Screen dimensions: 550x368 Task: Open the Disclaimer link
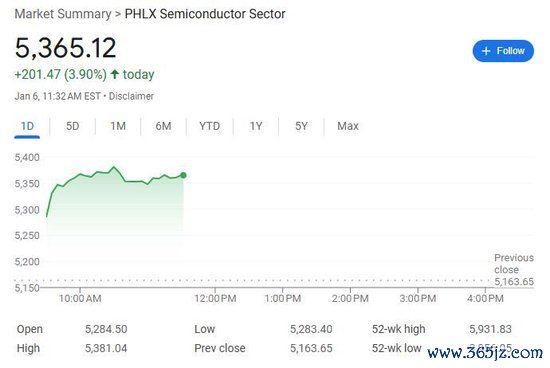coord(131,96)
